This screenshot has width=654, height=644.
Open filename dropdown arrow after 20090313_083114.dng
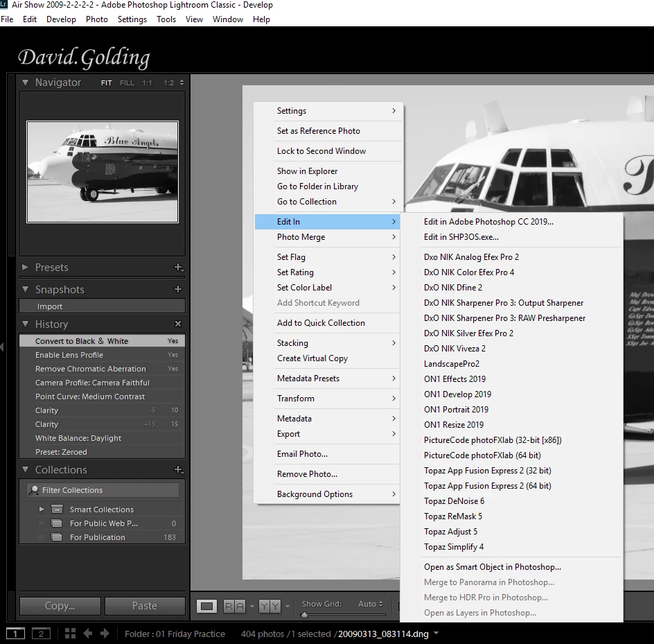(x=436, y=633)
